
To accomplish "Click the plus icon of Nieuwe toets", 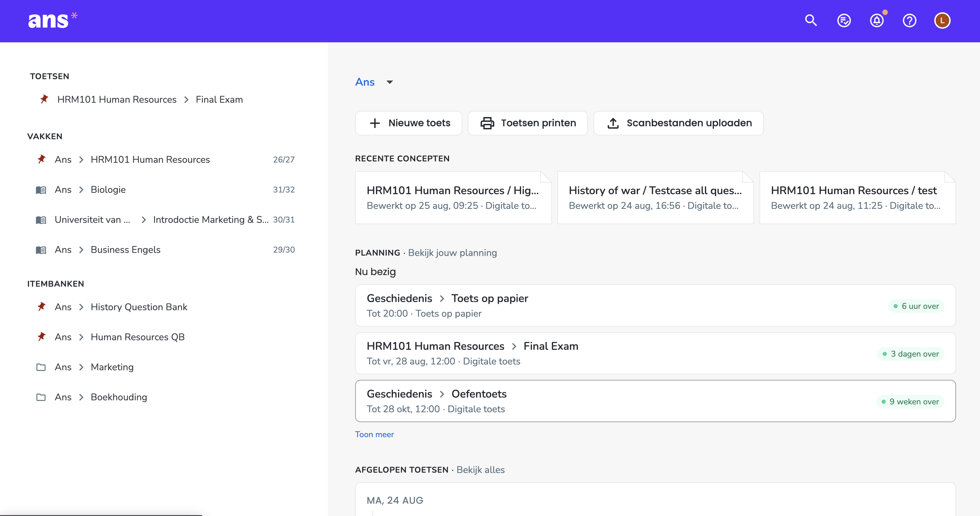I will [x=375, y=123].
